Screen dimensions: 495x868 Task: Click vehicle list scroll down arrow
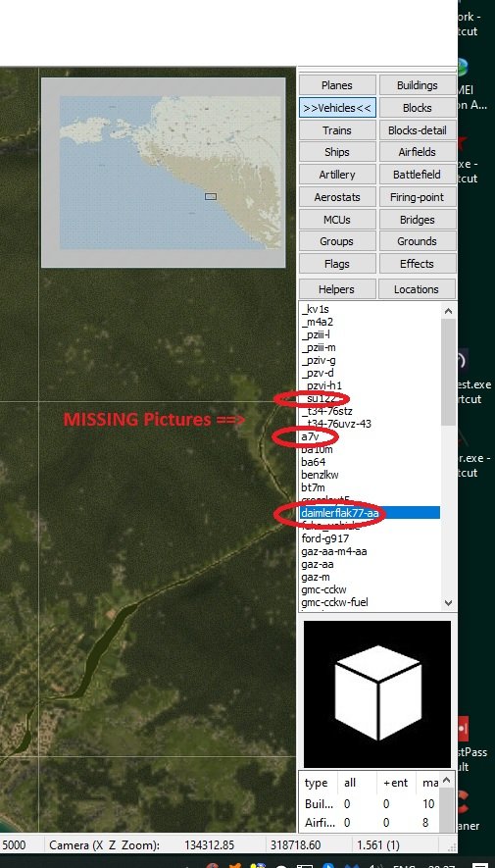(x=449, y=603)
